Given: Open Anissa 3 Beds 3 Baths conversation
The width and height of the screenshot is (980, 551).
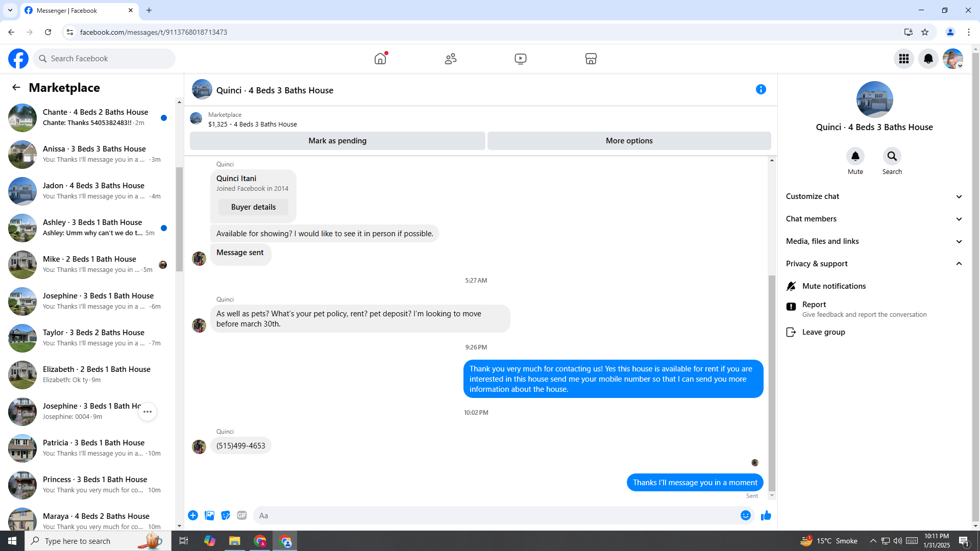Looking at the screenshot, I should pyautogui.click(x=88, y=154).
